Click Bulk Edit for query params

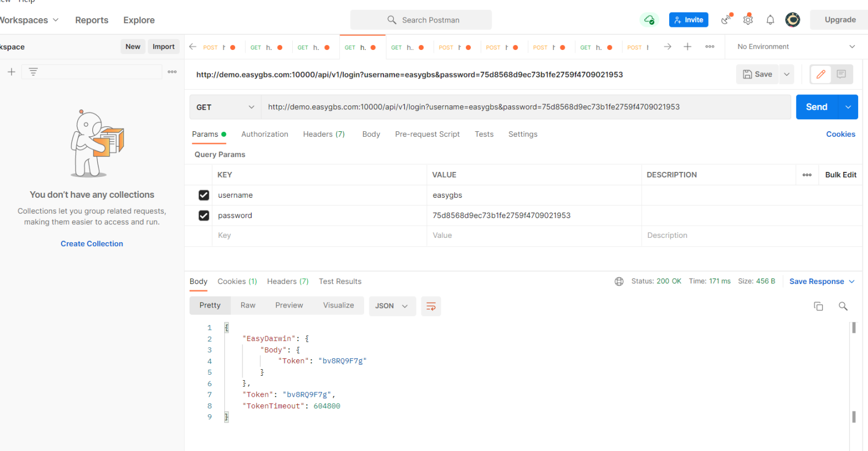coord(841,175)
